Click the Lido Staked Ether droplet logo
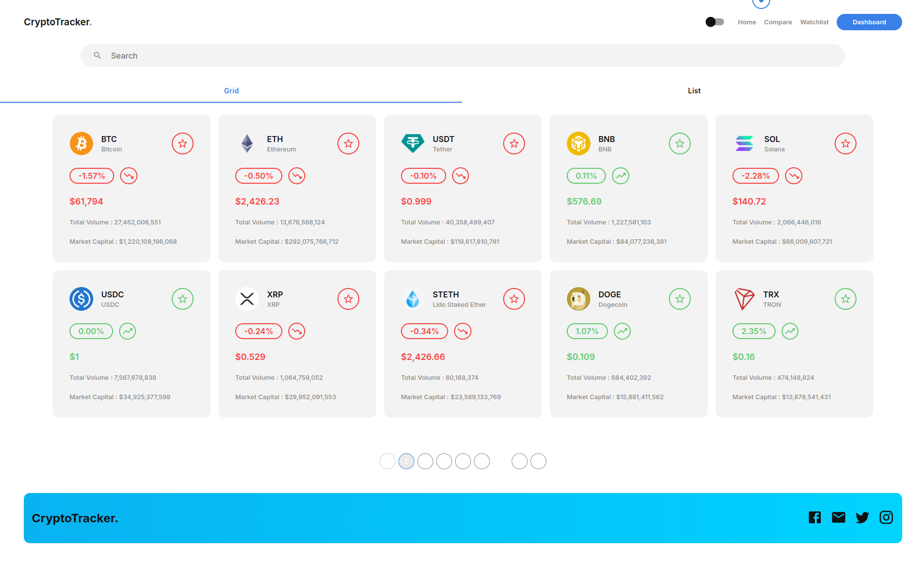The width and height of the screenshot is (924, 567). pos(413,299)
